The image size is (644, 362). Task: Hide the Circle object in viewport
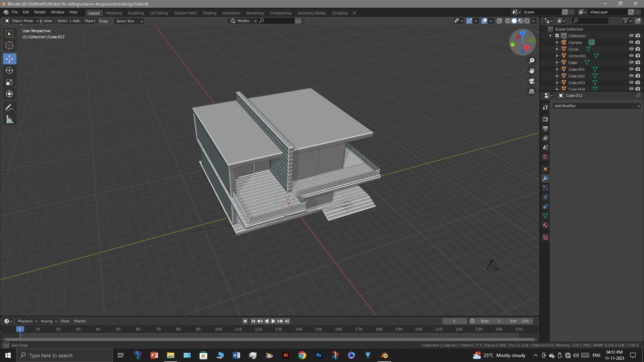631,49
